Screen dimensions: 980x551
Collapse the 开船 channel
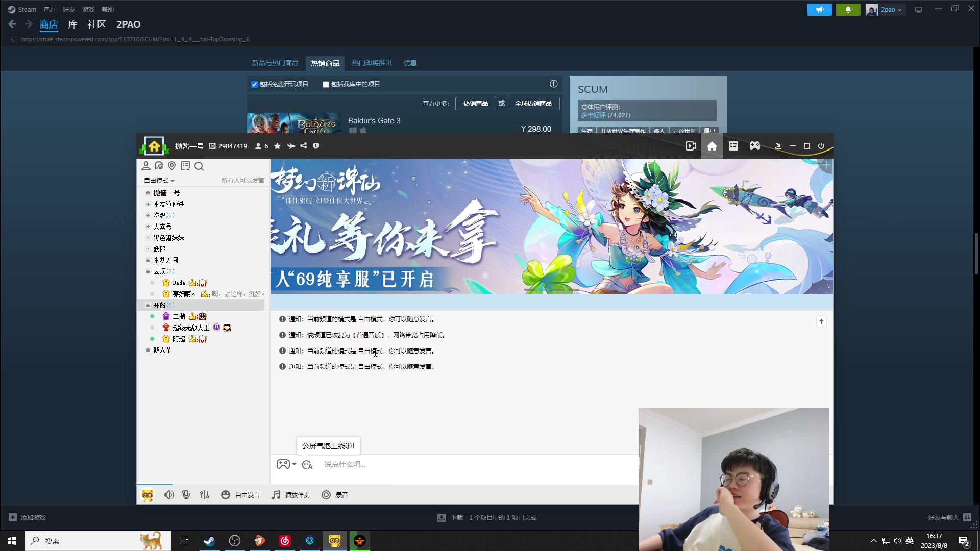[148, 305]
